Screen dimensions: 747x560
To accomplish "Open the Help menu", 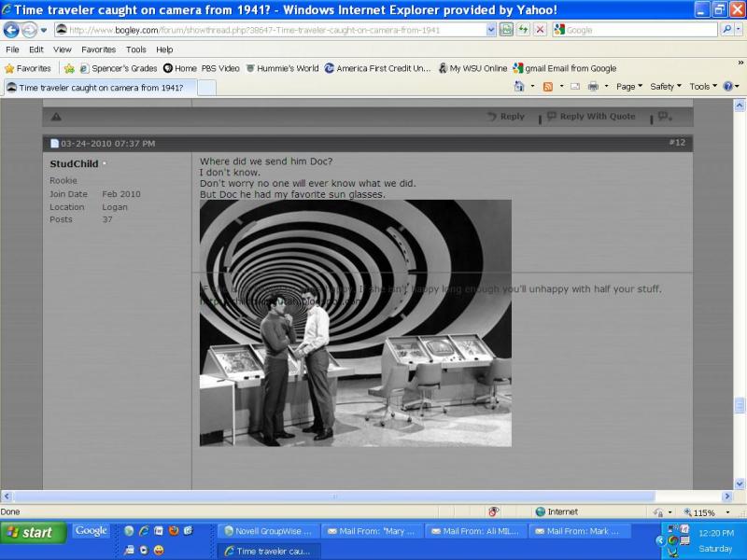I will click(x=164, y=49).
